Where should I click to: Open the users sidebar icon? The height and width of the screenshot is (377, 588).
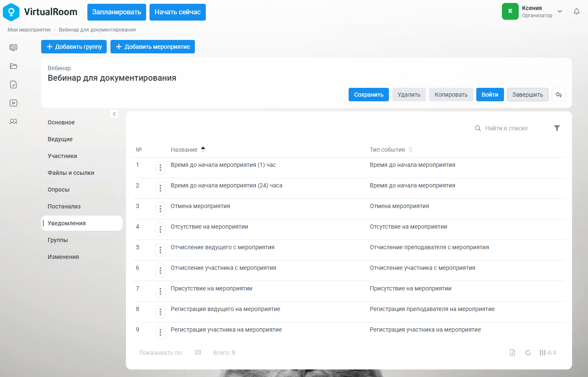pos(13,121)
